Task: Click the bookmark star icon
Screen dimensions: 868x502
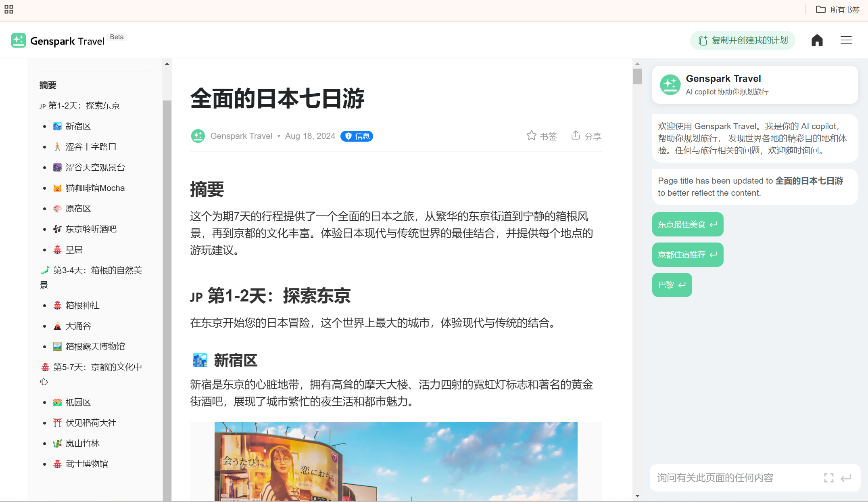Action: click(531, 136)
